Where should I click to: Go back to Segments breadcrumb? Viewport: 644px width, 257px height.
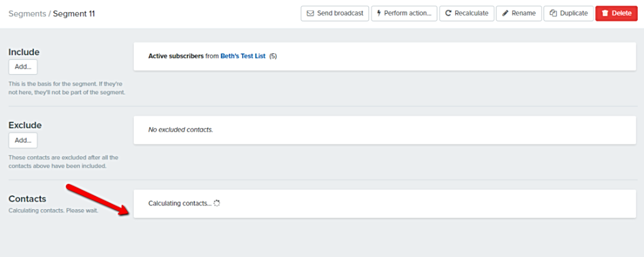[27, 14]
